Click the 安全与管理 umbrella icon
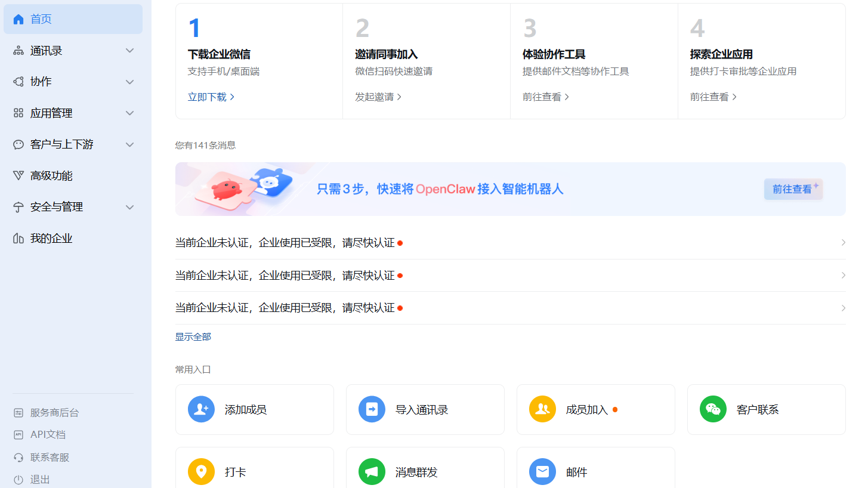The width and height of the screenshot is (868, 488). coord(18,207)
